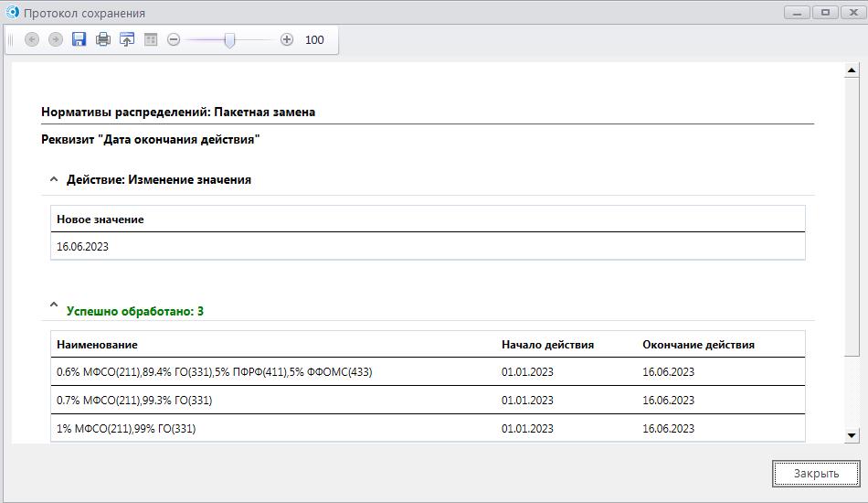Click the zoom value 100
Screen dimensions: 868x503
pos(314,40)
